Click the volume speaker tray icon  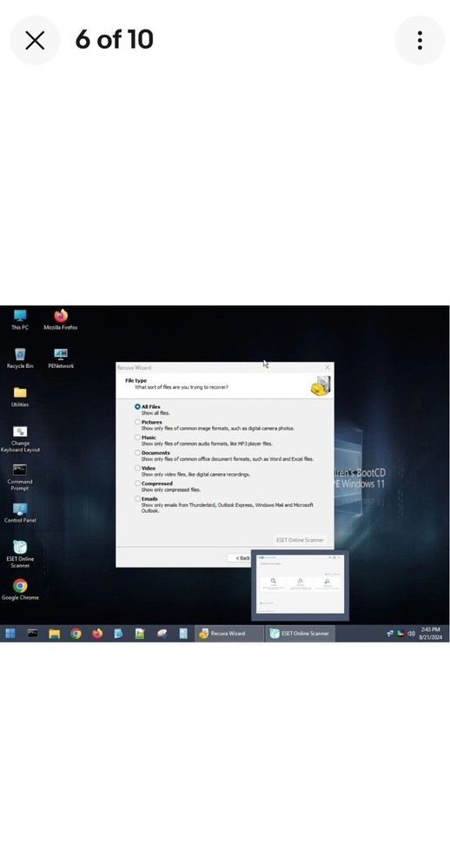[x=411, y=634]
